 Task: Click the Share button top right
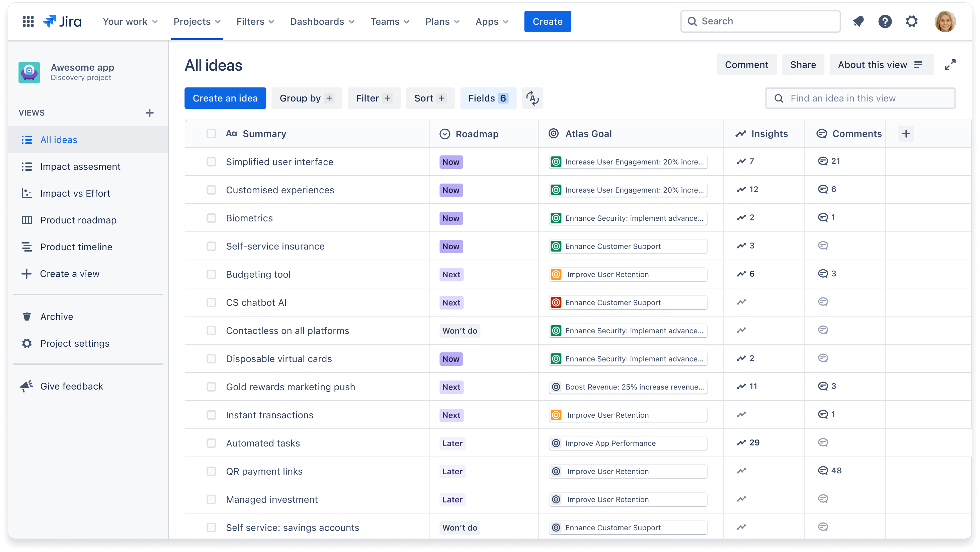point(803,65)
